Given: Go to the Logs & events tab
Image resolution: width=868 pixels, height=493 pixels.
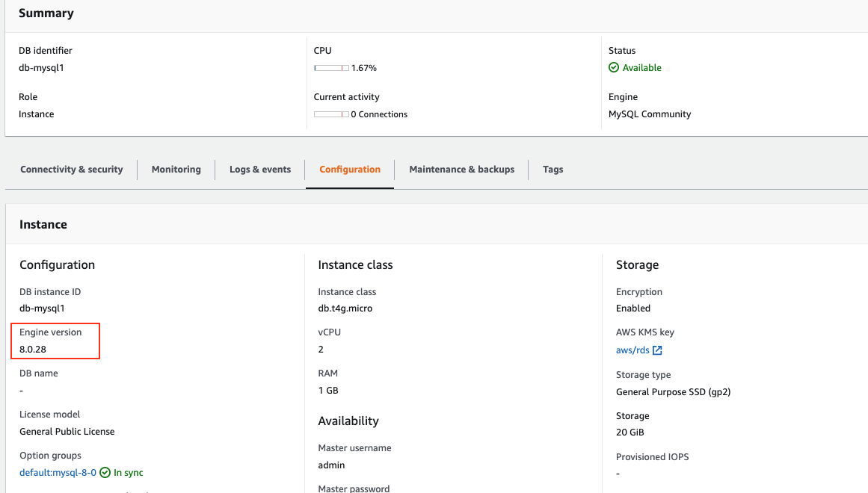Looking at the screenshot, I should coord(260,170).
